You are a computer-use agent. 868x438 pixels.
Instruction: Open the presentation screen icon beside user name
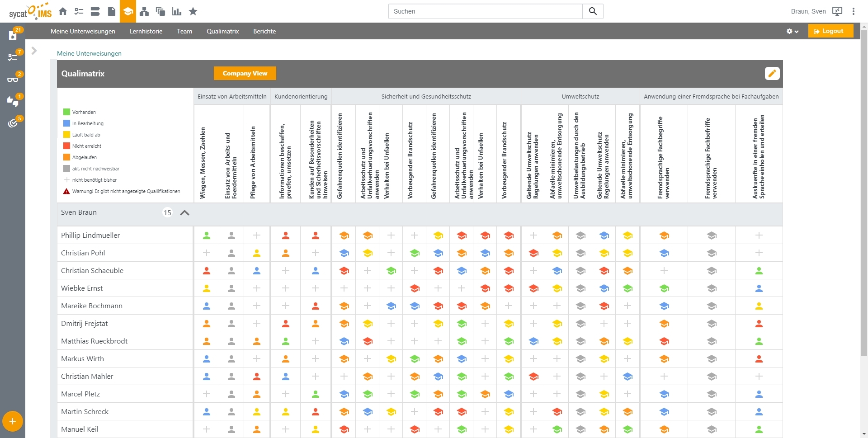(x=837, y=11)
